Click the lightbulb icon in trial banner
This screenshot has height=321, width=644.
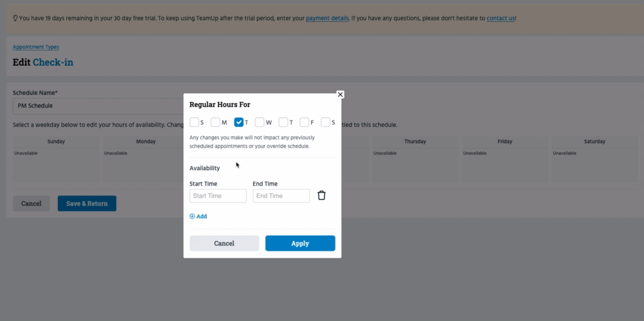[15, 18]
